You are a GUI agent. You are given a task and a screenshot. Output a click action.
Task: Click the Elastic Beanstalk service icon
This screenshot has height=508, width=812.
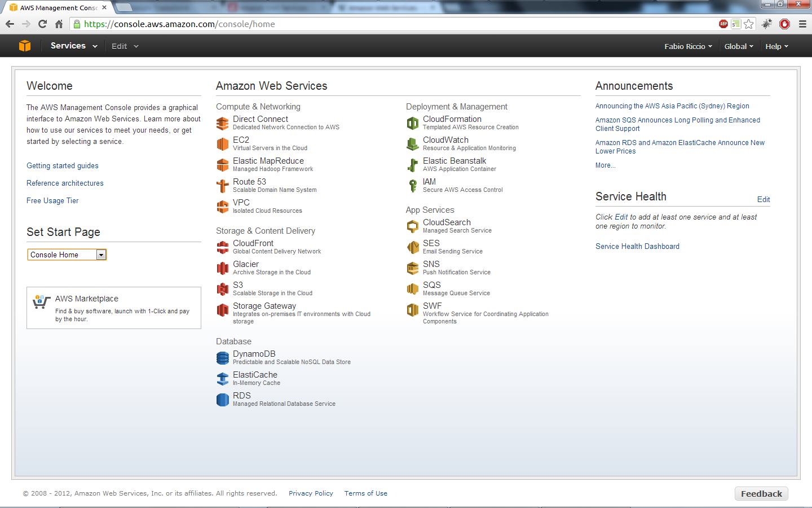click(413, 165)
